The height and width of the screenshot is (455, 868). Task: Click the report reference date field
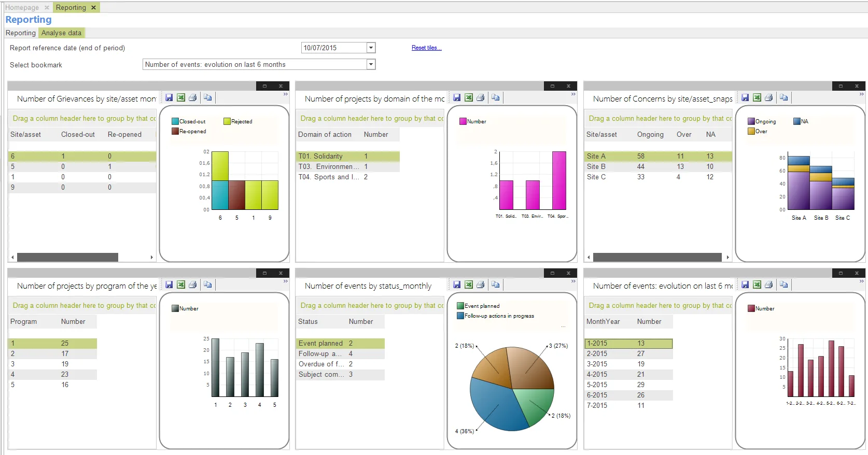click(334, 48)
